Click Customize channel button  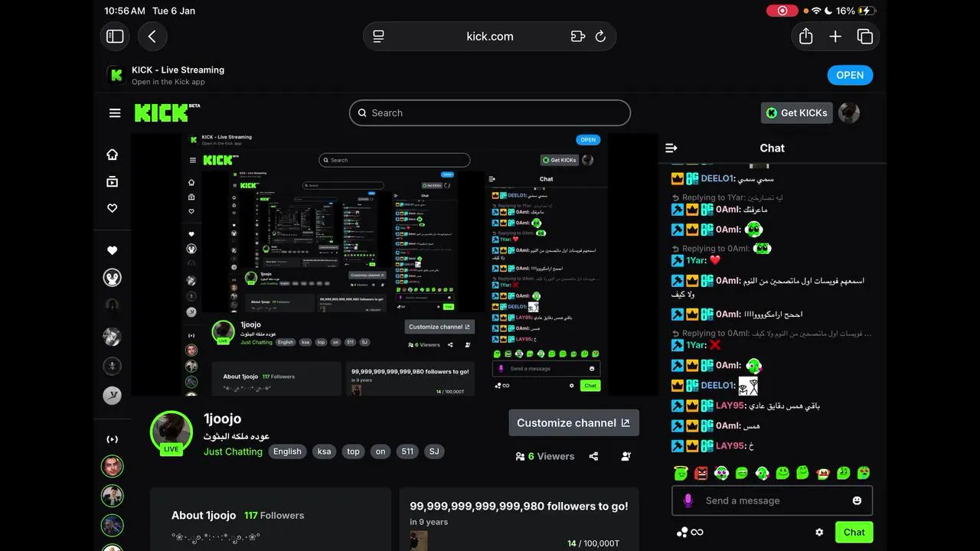(573, 422)
